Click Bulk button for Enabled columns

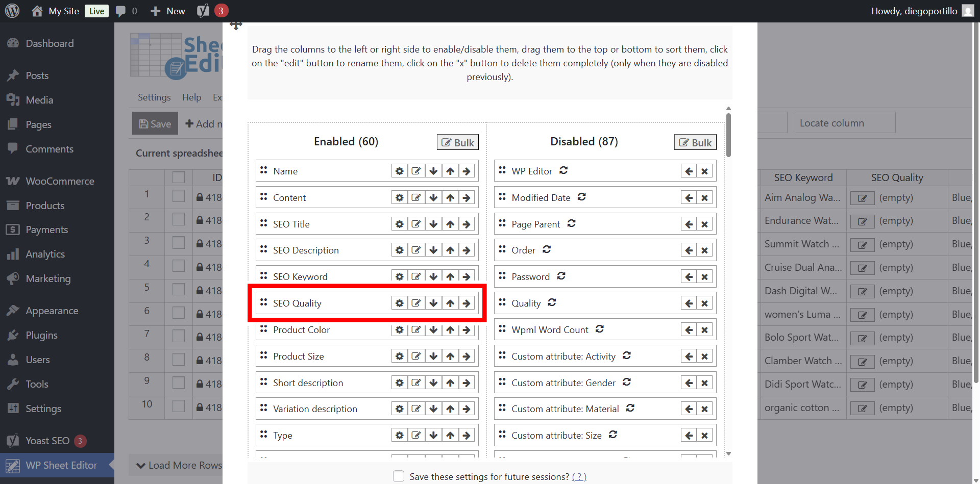458,143
